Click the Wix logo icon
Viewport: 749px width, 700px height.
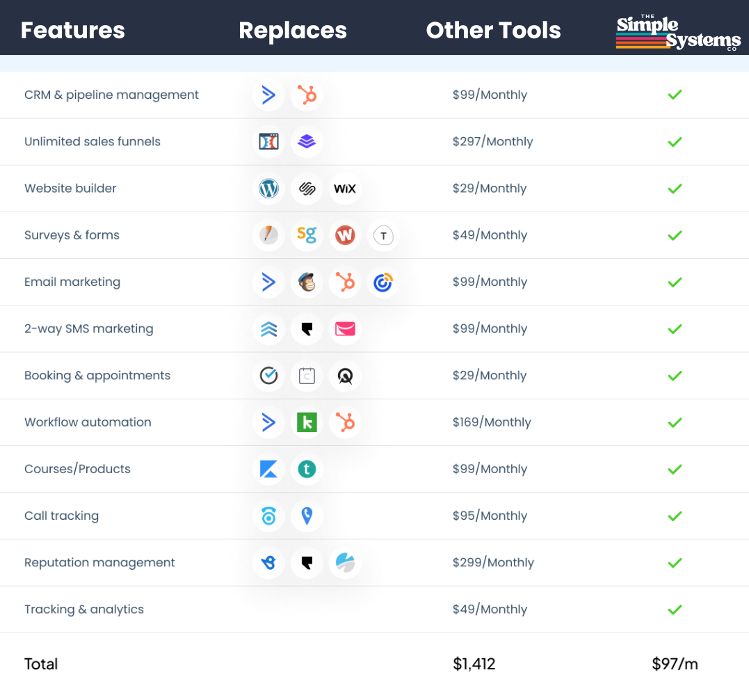coord(345,189)
